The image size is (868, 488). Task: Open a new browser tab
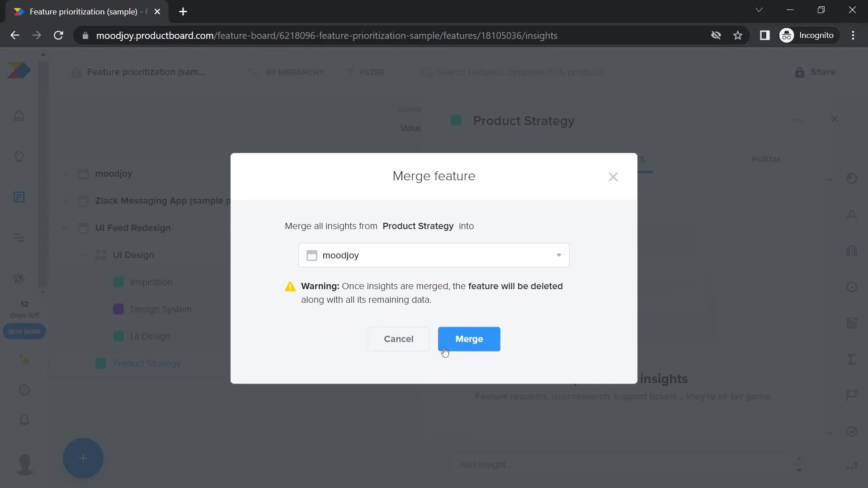tap(183, 12)
